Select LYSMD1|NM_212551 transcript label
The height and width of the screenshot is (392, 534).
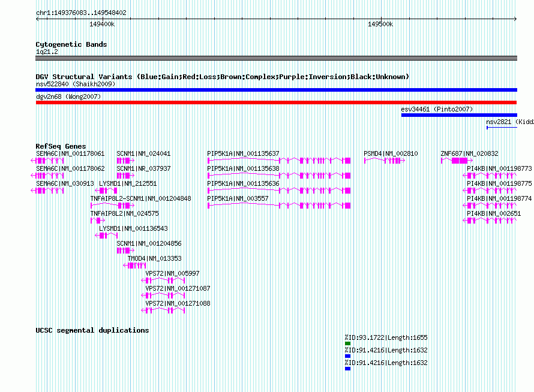click(x=128, y=183)
